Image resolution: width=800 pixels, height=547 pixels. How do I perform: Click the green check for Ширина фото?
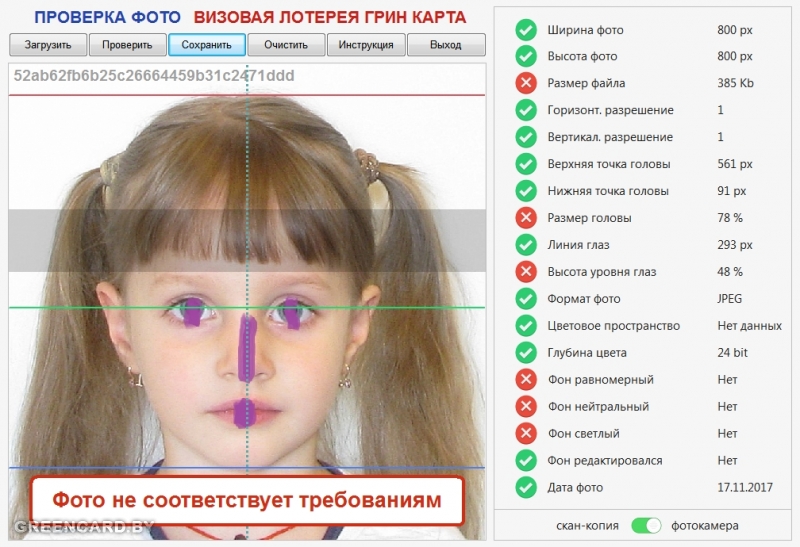tap(526, 30)
